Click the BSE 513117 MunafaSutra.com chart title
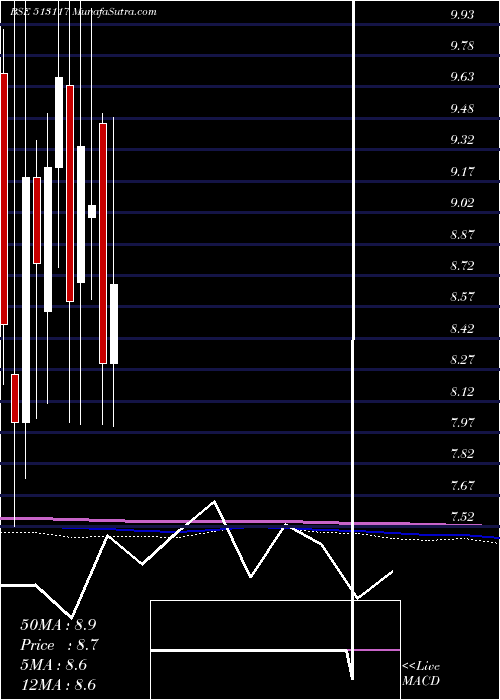The height and width of the screenshot is (700, 500). pyautogui.click(x=83, y=12)
